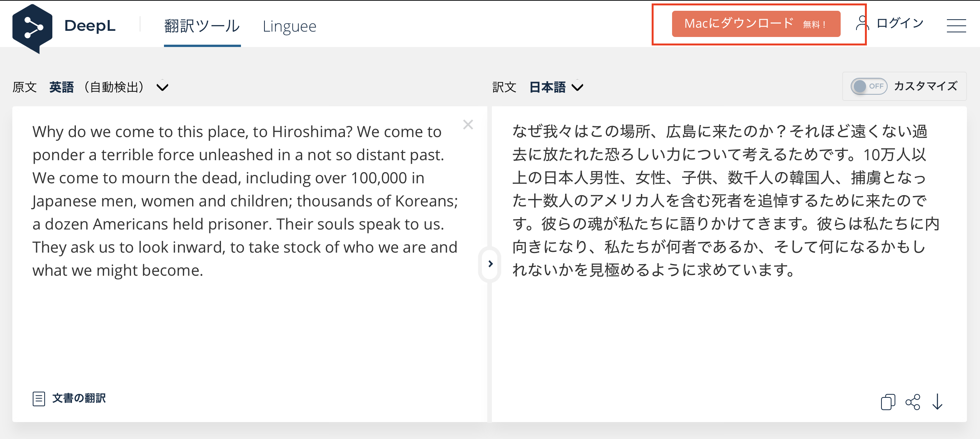The width and height of the screenshot is (980, 439).
Task: Click the 原文 label
Action: [x=25, y=87]
